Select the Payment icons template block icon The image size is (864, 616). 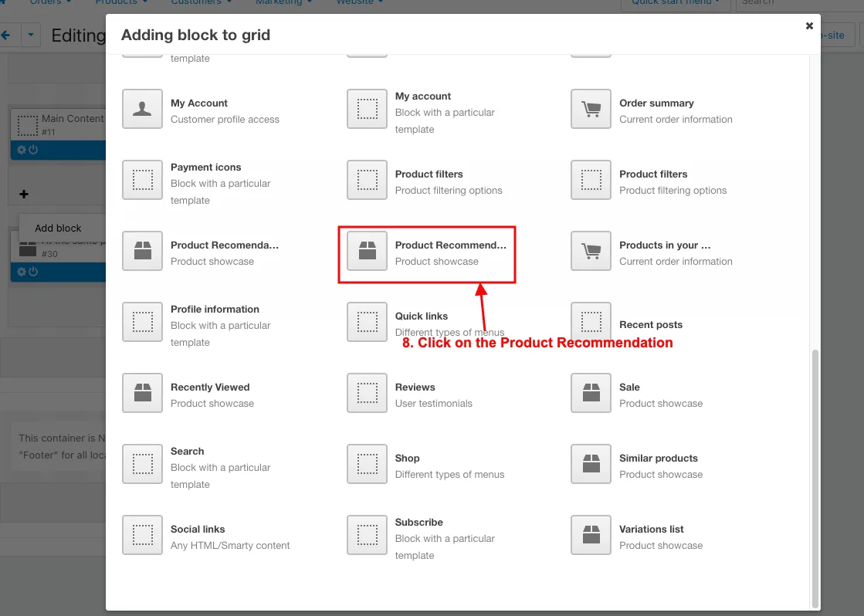tap(142, 180)
